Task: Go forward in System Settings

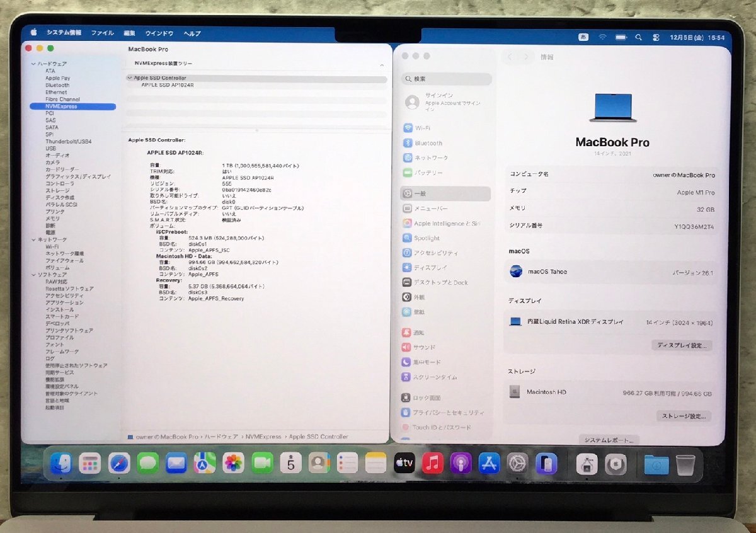Action: pos(525,57)
